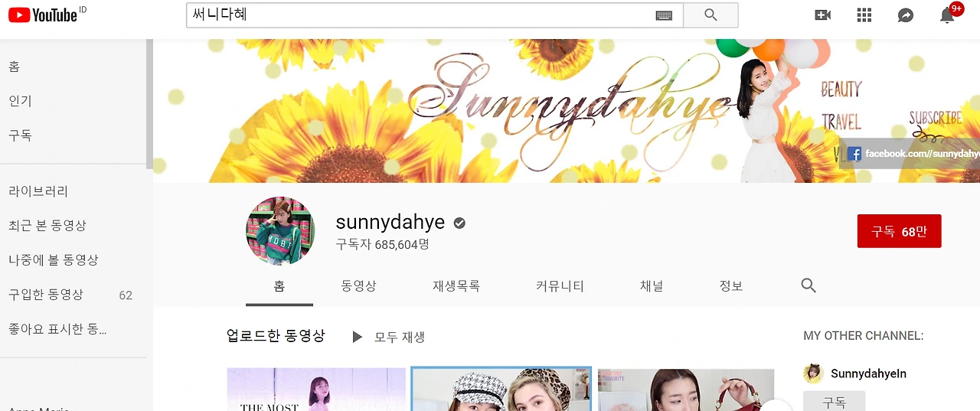Open the upload video camera icon
980x411 pixels.
(823, 15)
